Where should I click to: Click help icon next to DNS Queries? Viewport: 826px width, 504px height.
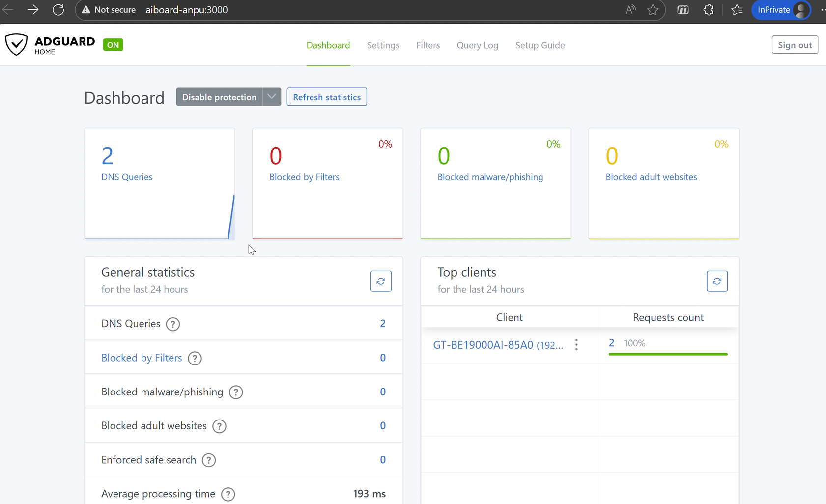point(173,324)
